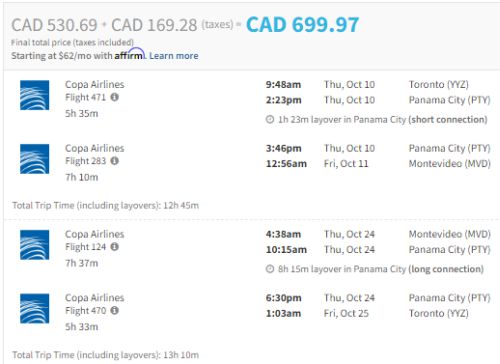The height and width of the screenshot is (364, 500).
Task: Click the CAD 169.28 taxes amount
Action: 154,25
